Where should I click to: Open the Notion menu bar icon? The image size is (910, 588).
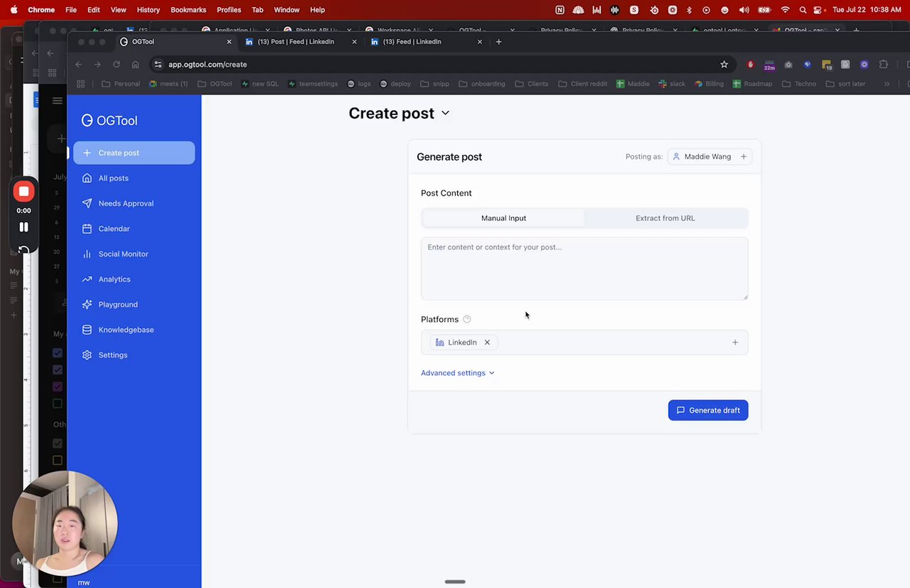(560, 10)
